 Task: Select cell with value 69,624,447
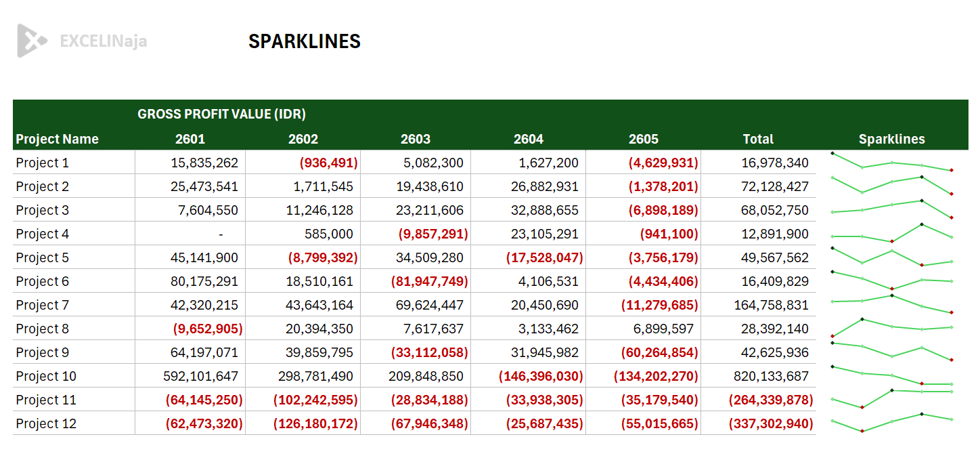416,305
